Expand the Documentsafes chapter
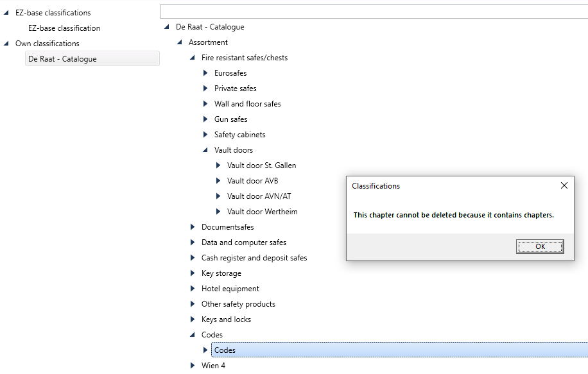 tap(193, 226)
